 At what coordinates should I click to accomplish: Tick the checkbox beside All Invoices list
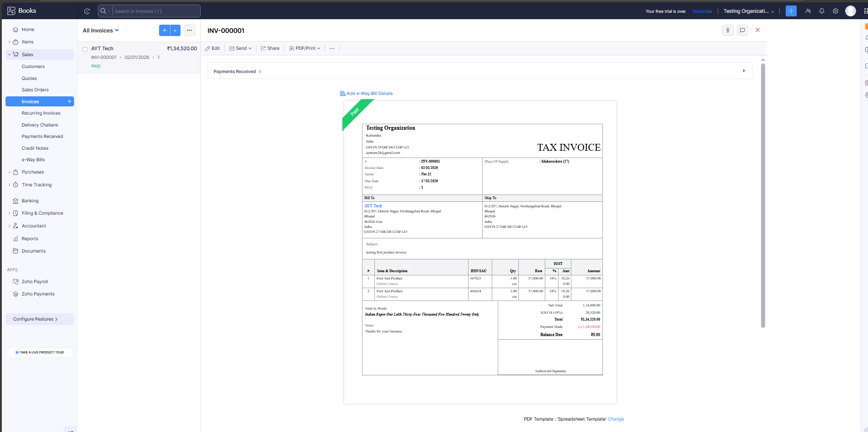(85, 48)
